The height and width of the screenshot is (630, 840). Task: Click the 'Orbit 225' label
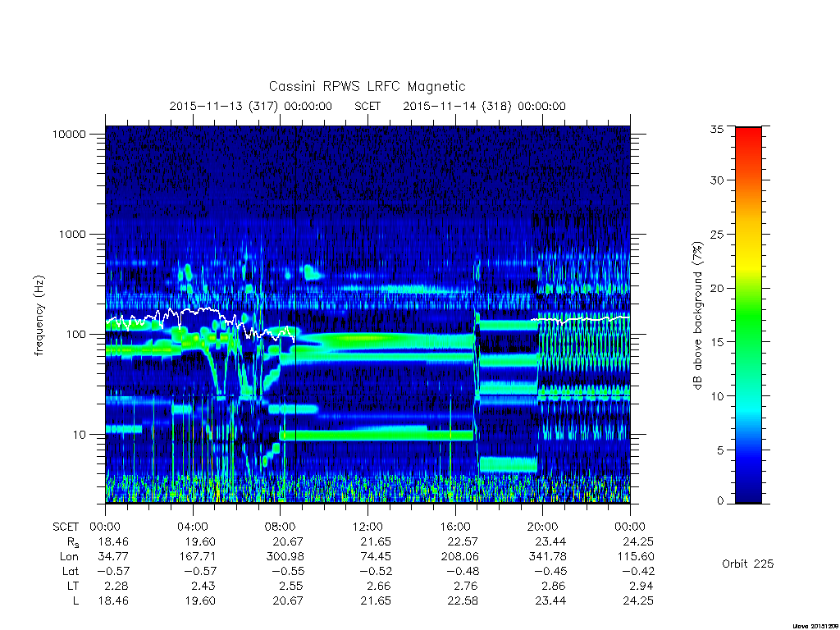pos(748,564)
